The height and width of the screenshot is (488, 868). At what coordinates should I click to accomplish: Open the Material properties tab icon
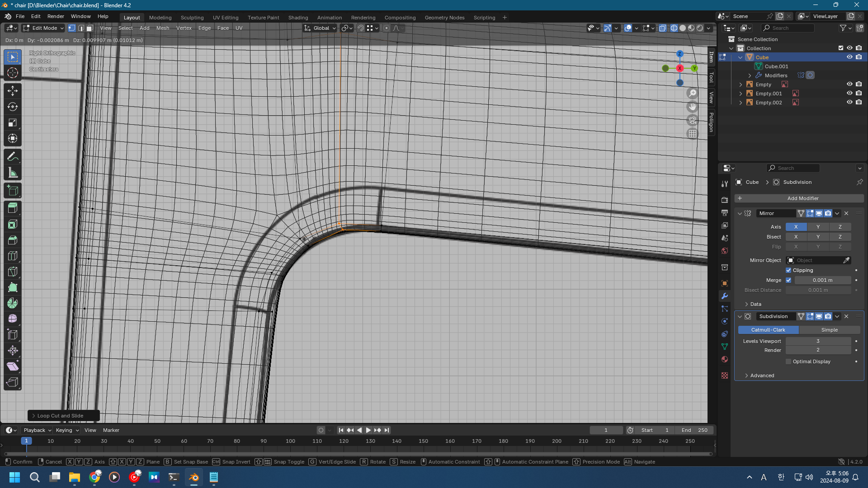(x=725, y=359)
